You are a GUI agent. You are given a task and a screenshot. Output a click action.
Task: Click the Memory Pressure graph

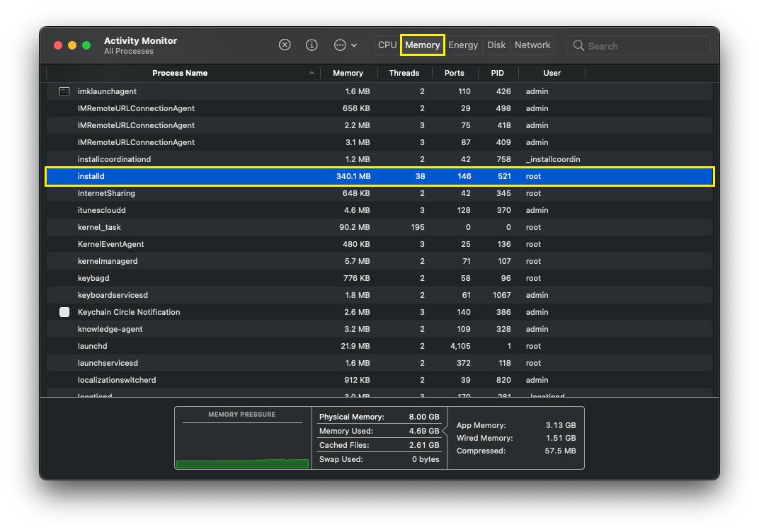(x=243, y=439)
